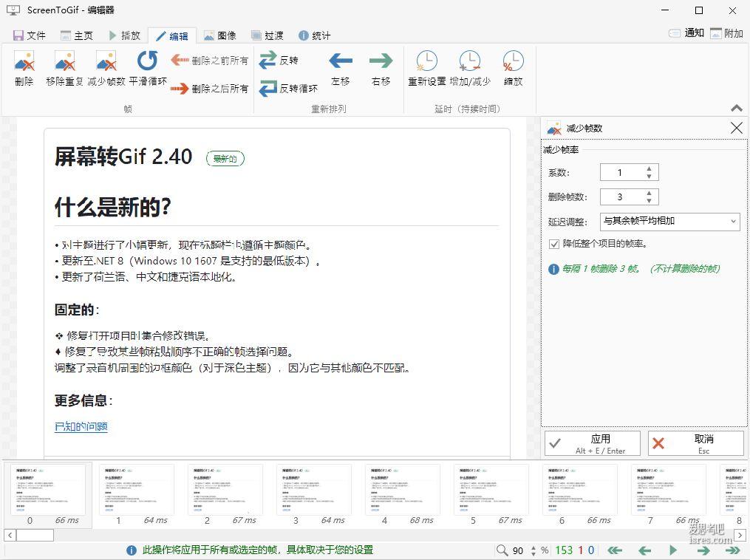This screenshot has width=750, height=560.
Task: Select frame 3 thumbnail (64 ms)
Action: point(314,494)
